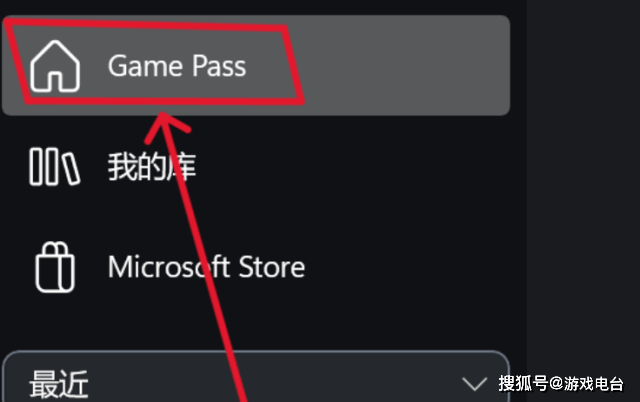640x402 pixels.
Task: Click the Microsoft Store shopping bag icon
Action: click(x=55, y=267)
